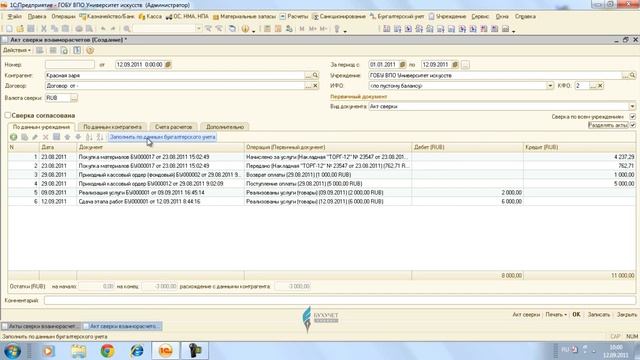Click the Help info icon in main toolbar
The width and height of the screenshot is (640, 360).
pyautogui.click(x=245, y=29)
